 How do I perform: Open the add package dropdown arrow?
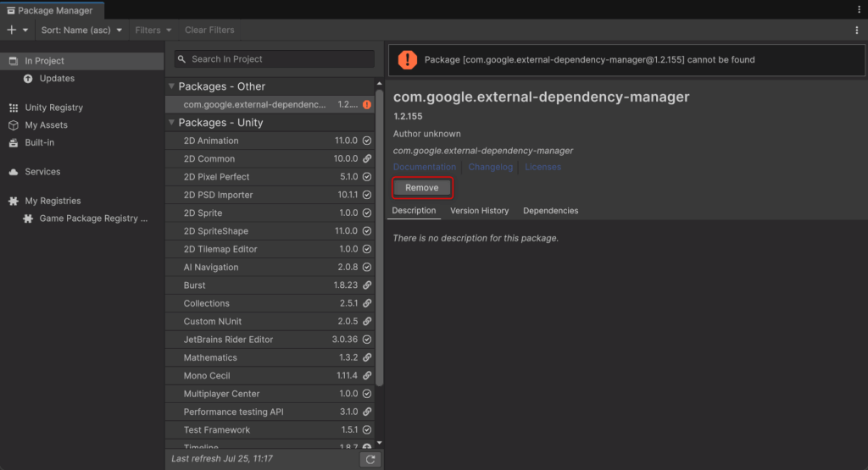(25, 30)
